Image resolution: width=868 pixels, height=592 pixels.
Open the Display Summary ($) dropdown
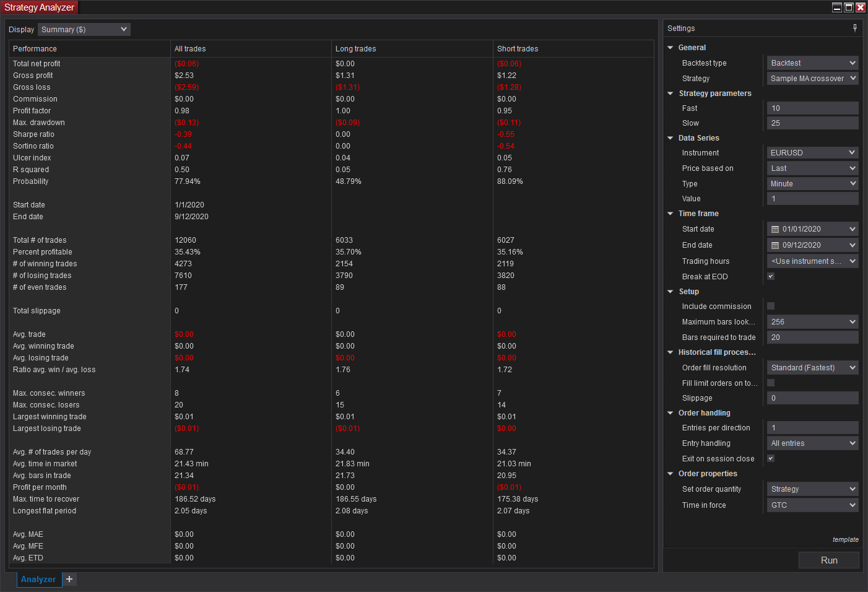84,29
